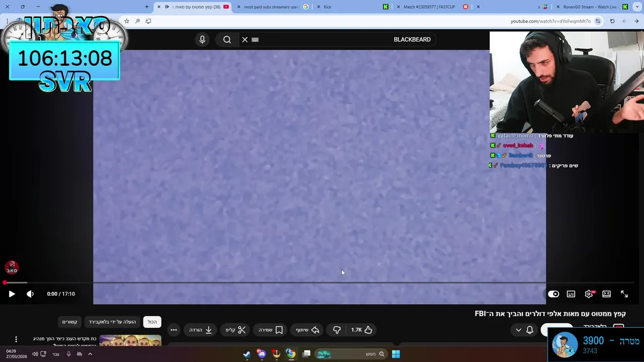Viewport: 644px width, 362px height.
Task: Open a new browser tab with plus
Action: pyautogui.click(x=147, y=7)
